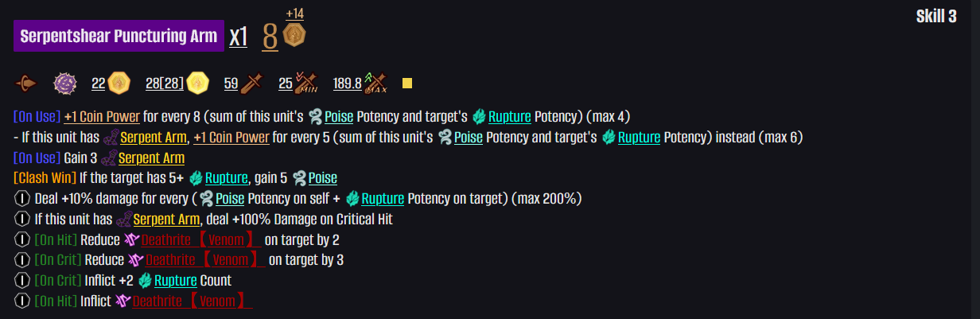The width and height of the screenshot is (980, 319).
Task: Click Deathrite icon in last On Hit line
Action: coord(123,301)
